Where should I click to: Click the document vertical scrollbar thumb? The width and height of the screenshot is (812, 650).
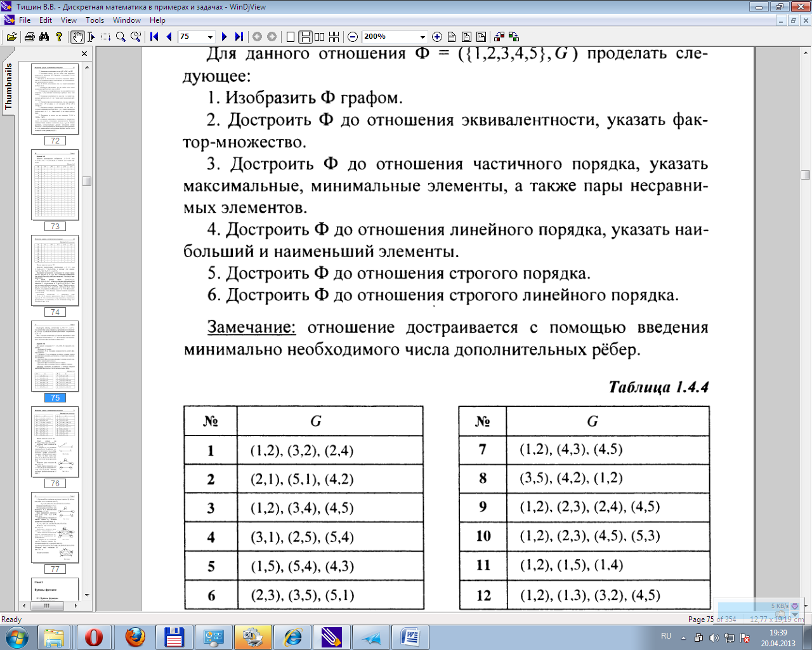[x=806, y=175]
